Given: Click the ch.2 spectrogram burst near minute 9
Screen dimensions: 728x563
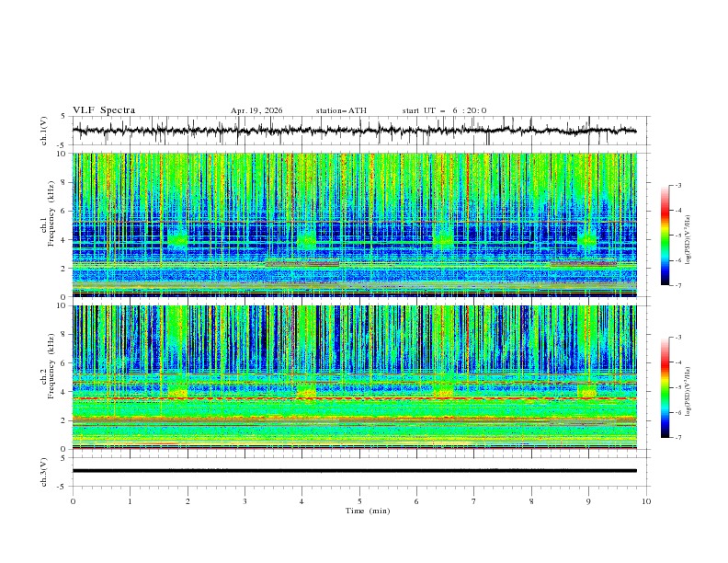Looking at the screenshot, I should 586,391.
